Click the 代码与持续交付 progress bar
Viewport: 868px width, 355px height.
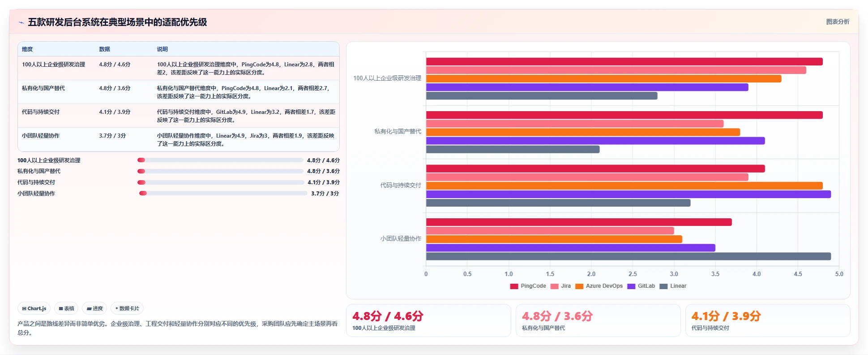coord(221,182)
